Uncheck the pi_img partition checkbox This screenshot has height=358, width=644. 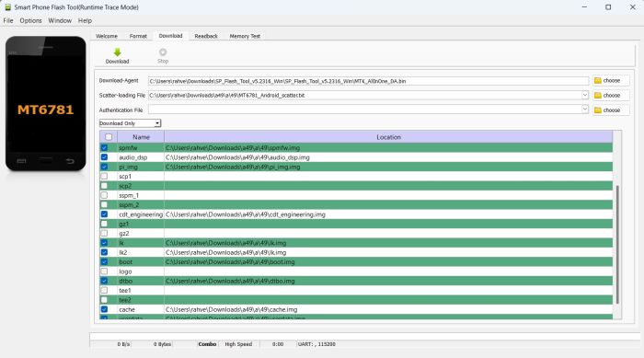[104, 167]
